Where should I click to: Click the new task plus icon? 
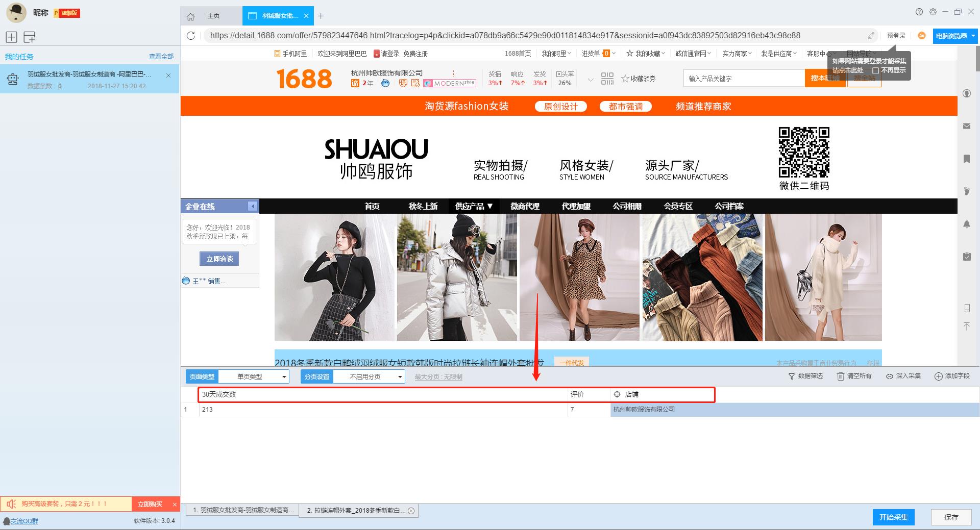(x=11, y=37)
